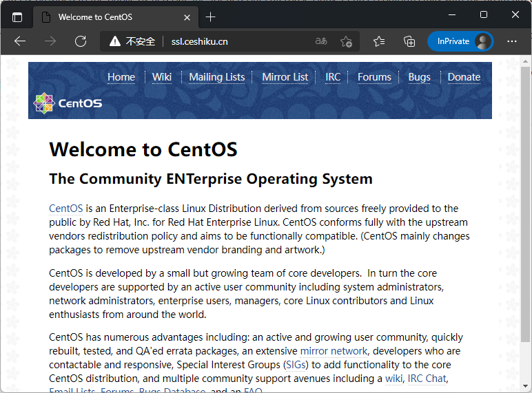This screenshot has height=393, width=532.
Task: Close the Welcome to CentOS tab
Action: [187, 17]
